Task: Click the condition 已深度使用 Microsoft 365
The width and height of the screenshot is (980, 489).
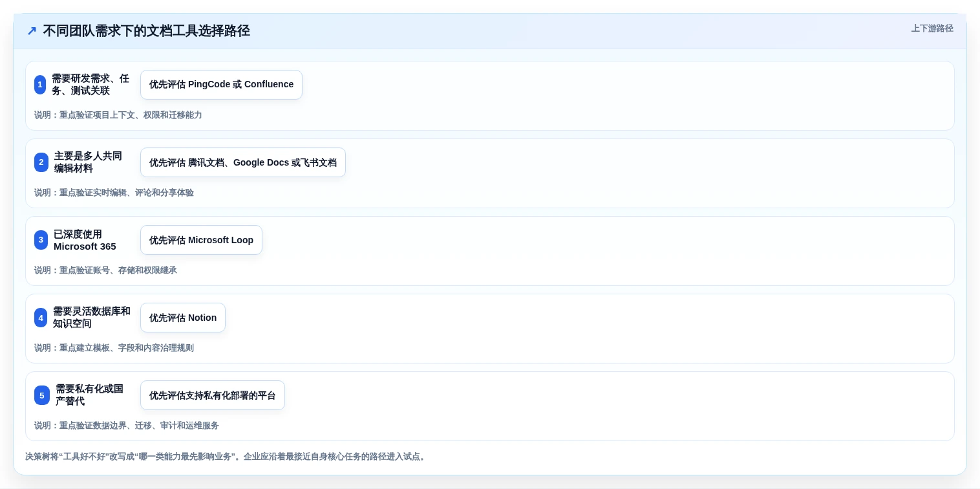Action: click(85, 240)
